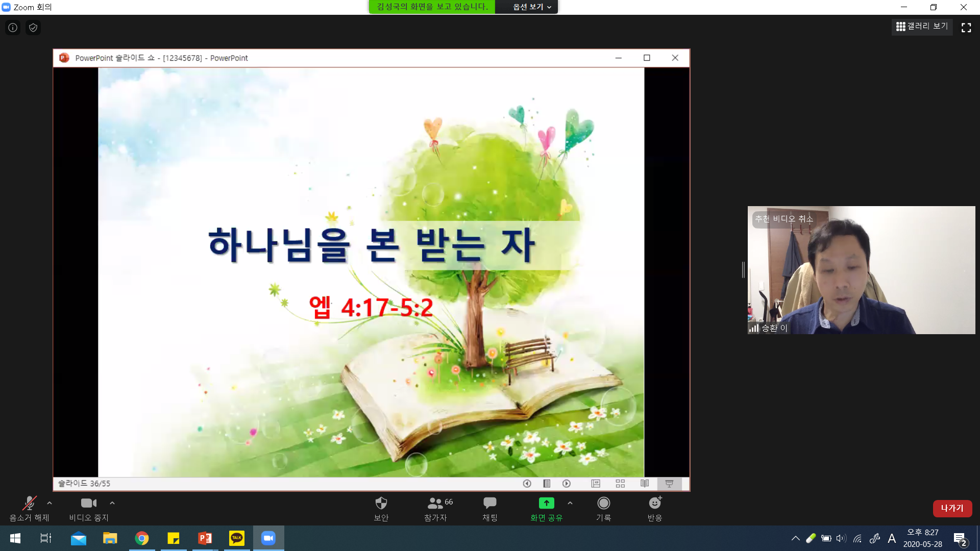Expand video options arrow next to camera
Image resolution: width=980 pixels, height=551 pixels.
tap(112, 503)
